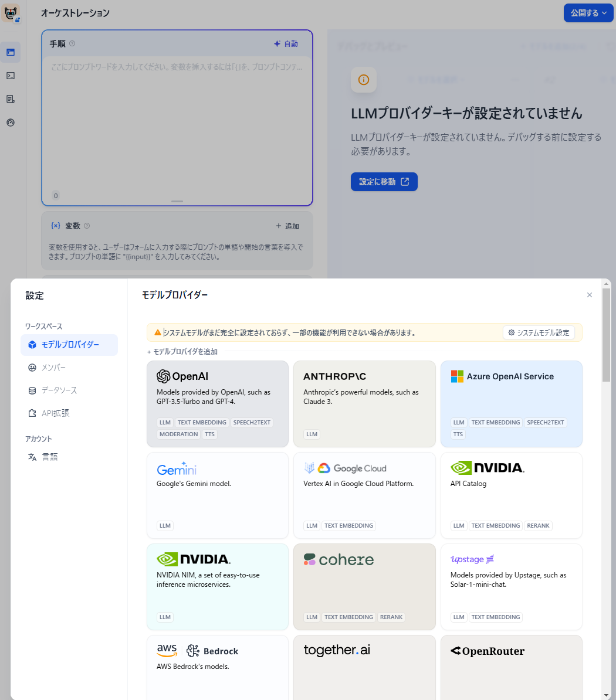The height and width of the screenshot is (700, 616).
Task: Select 言語 in settings sidebar
Action: pyautogui.click(x=69, y=457)
